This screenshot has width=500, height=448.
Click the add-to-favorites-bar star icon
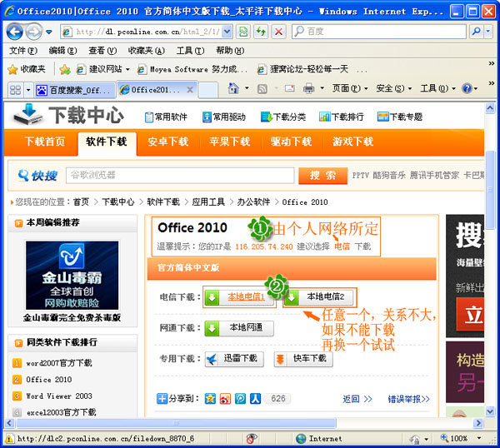[x=65, y=69]
